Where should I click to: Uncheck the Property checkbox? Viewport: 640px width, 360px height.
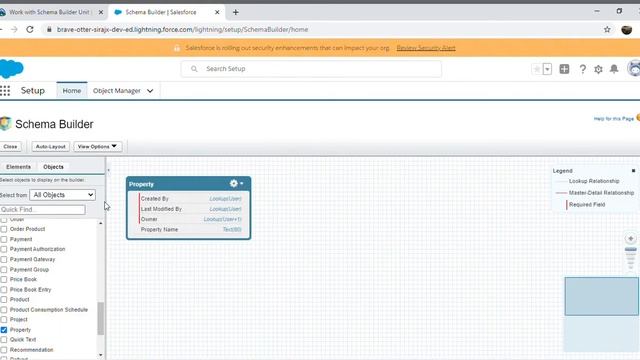click(4, 330)
